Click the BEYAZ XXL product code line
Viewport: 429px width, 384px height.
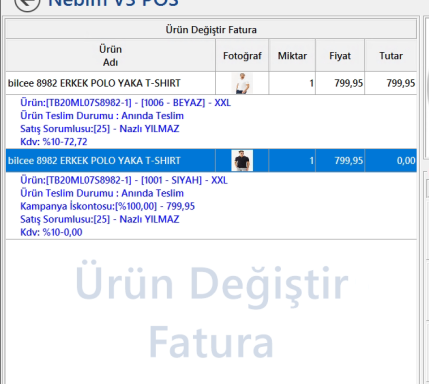click(x=125, y=103)
